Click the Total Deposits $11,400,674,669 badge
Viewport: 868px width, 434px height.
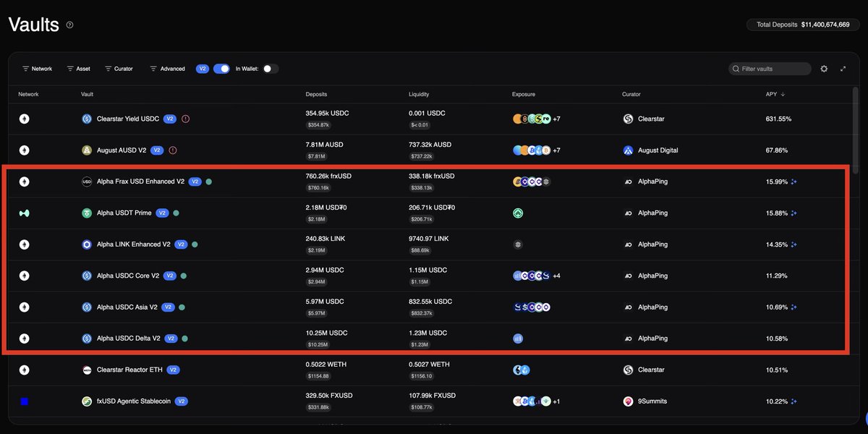point(803,25)
